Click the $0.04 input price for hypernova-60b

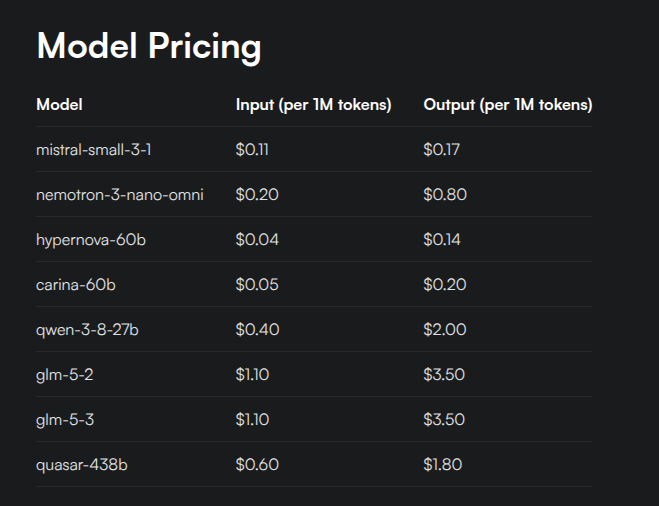coord(257,240)
